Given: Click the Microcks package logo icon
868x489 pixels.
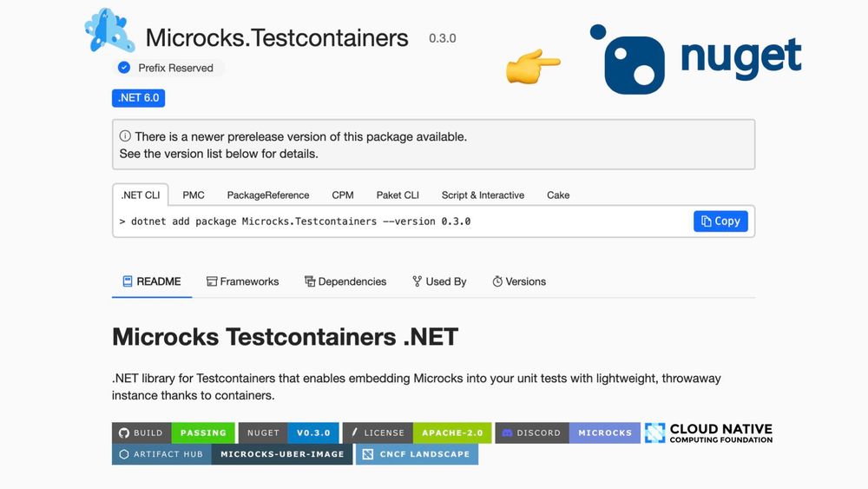Looking at the screenshot, I should (x=109, y=30).
